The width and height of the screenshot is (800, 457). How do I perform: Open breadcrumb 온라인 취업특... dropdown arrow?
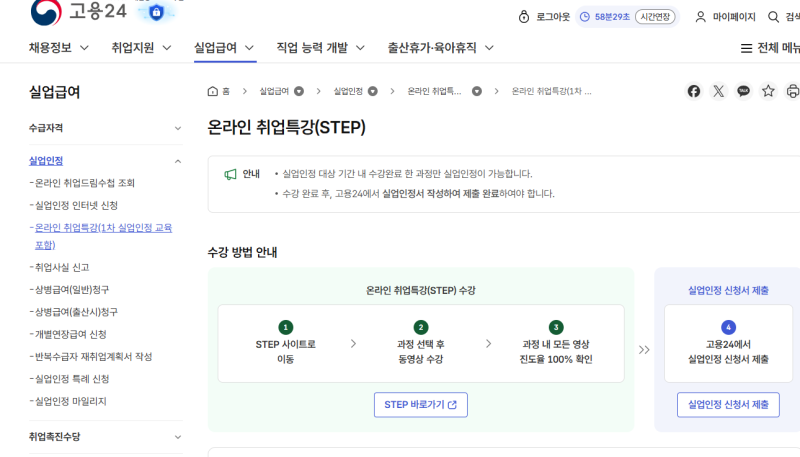click(x=477, y=91)
